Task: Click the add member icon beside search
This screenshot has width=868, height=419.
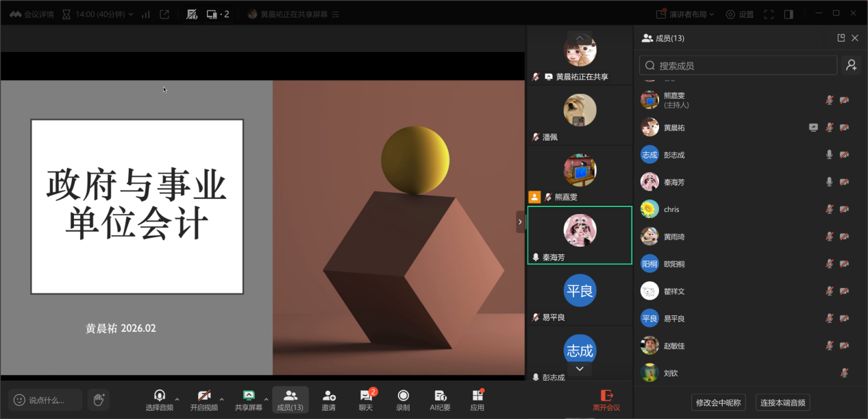Action: pyautogui.click(x=851, y=65)
